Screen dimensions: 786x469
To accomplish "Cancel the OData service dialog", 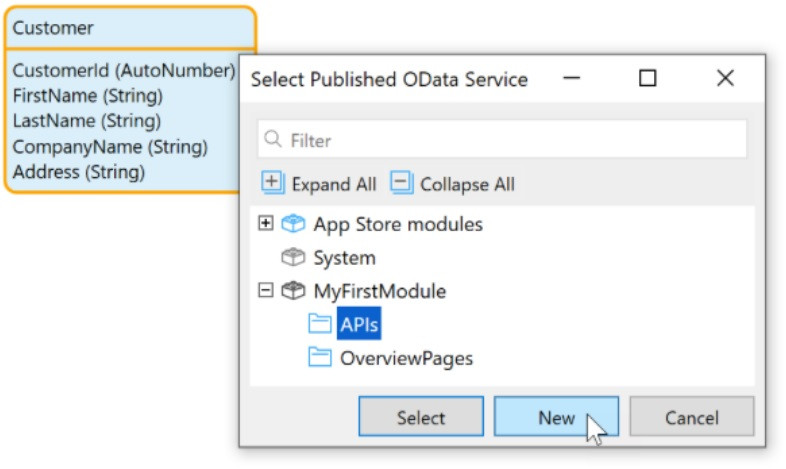I will (692, 417).
